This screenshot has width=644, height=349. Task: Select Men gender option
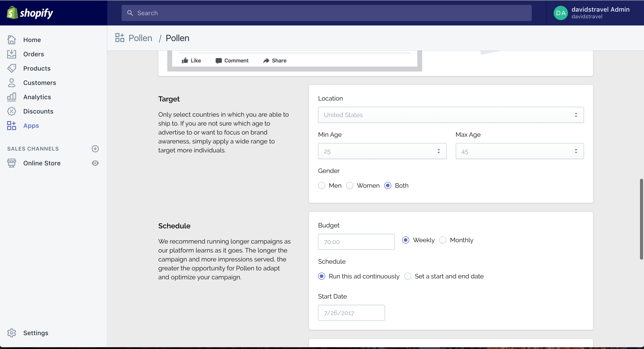click(x=322, y=186)
